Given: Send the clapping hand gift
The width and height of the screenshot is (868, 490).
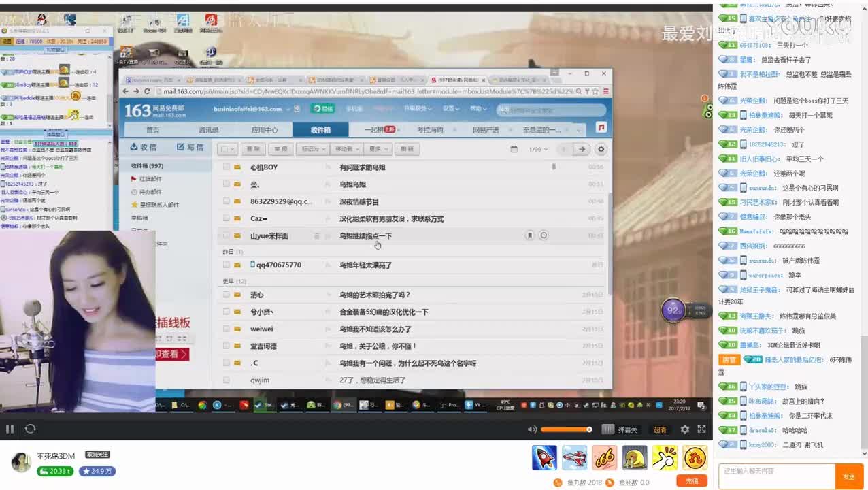Looking at the screenshot, I should (x=665, y=457).
